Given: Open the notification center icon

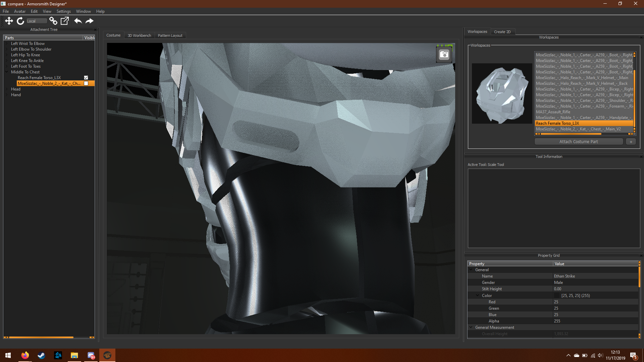Looking at the screenshot, I should (633, 355).
